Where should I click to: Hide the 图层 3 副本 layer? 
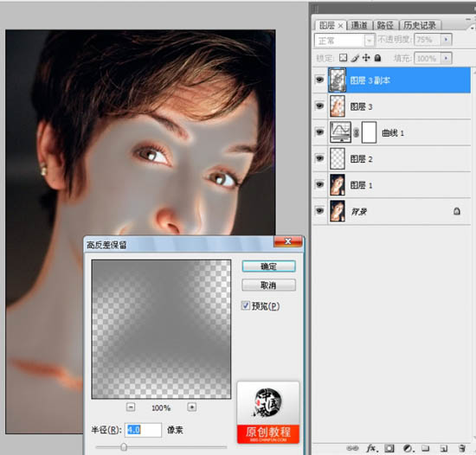click(x=319, y=80)
